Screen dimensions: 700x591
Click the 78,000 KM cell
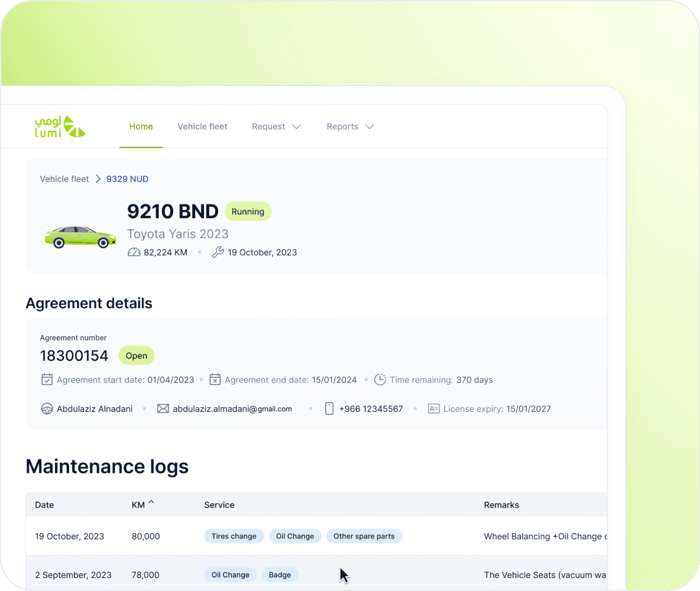pyautogui.click(x=145, y=575)
